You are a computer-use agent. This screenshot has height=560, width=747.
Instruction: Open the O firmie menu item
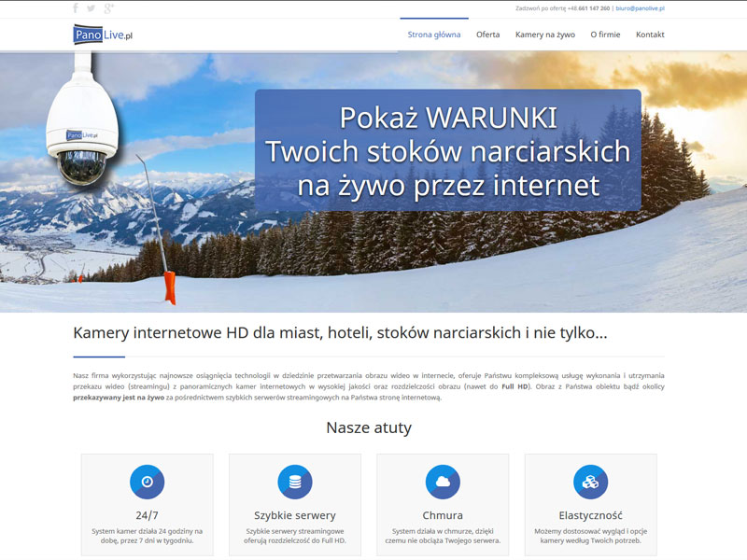coord(605,35)
